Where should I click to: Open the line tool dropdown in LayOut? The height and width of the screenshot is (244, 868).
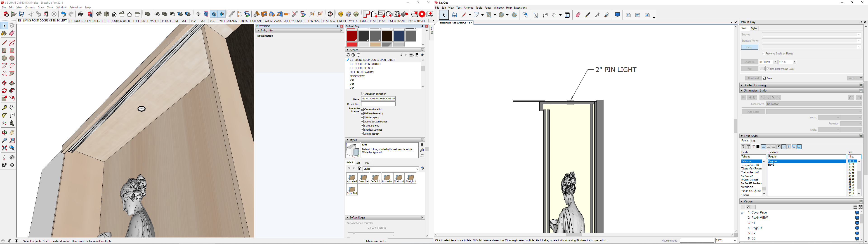coord(470,15)
